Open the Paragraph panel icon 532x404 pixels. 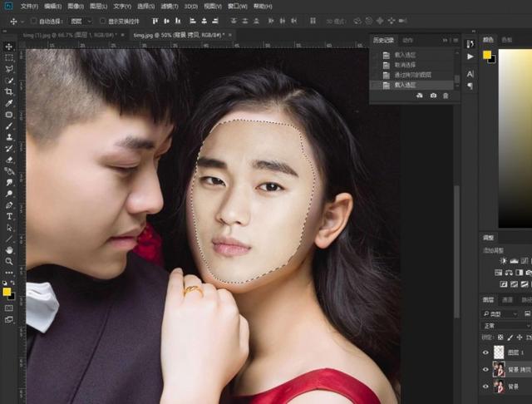tap(470, 86)
